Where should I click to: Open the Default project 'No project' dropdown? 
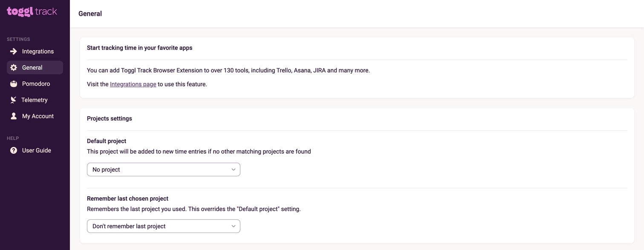point(158,170)
